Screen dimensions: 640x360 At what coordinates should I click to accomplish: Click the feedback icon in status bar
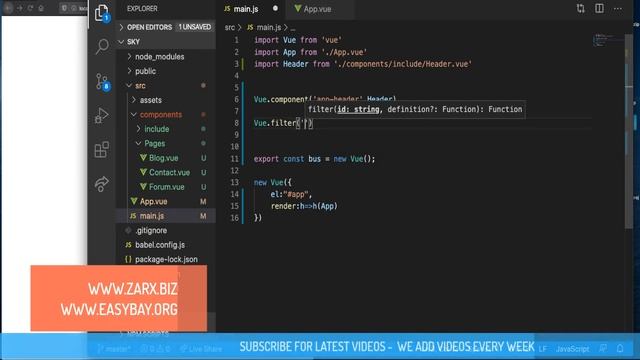[x=603, y=349]
